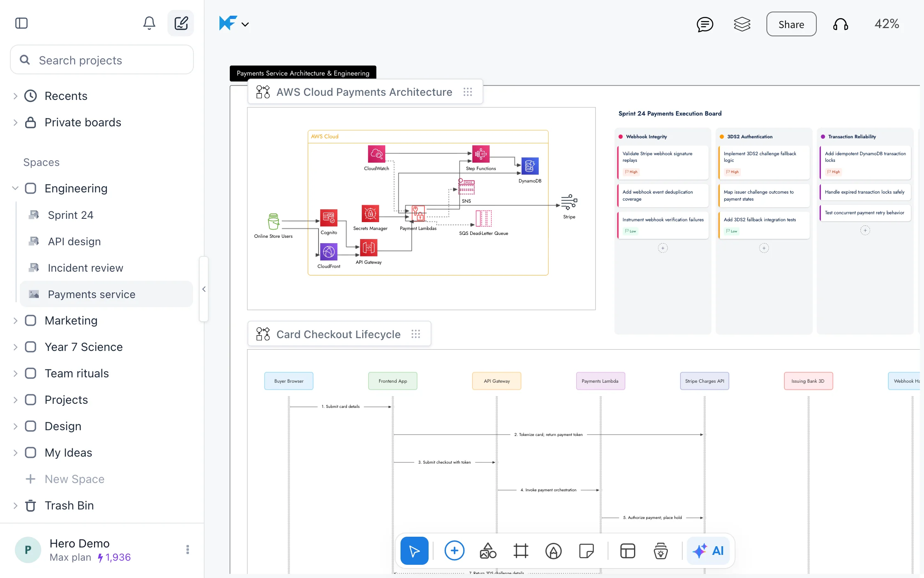Expand the Marketing space
This screenshot has width=924, height=578.
pyautogui.click(x=15, y=320)
